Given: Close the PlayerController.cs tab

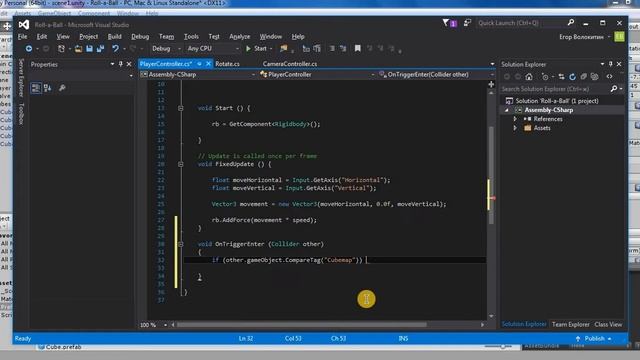Looking at the screenshot, I should [x=209, y=64].
